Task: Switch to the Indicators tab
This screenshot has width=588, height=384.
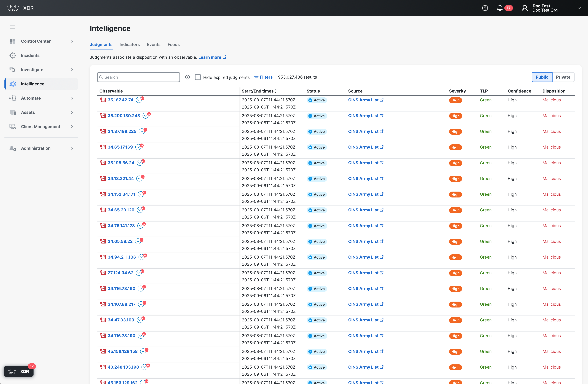Action: pos(129,44)
